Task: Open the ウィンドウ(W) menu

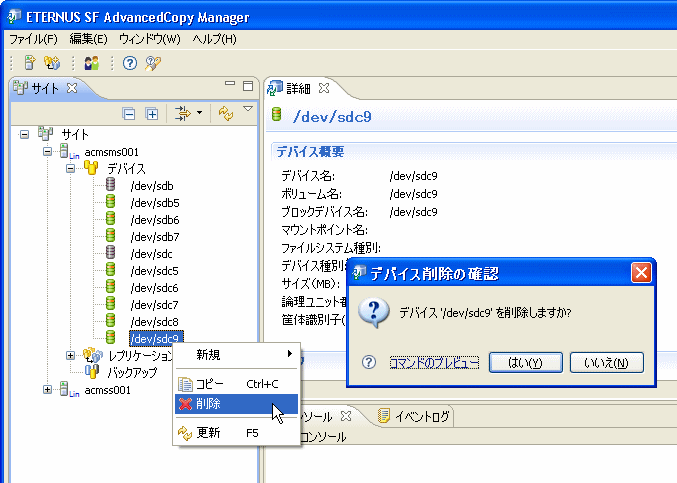Action: coord(149,39)
